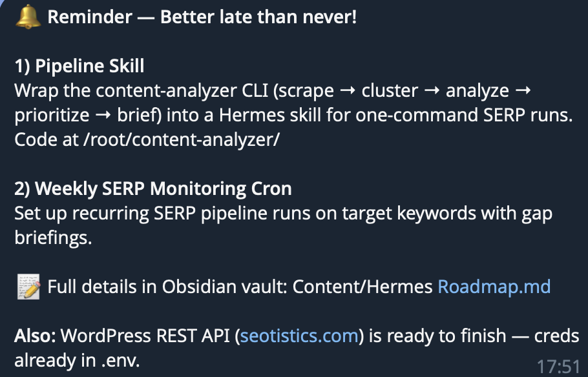588x377 pixels.
Task: Click the word 'briefings.'
Action: coord(53,238)
